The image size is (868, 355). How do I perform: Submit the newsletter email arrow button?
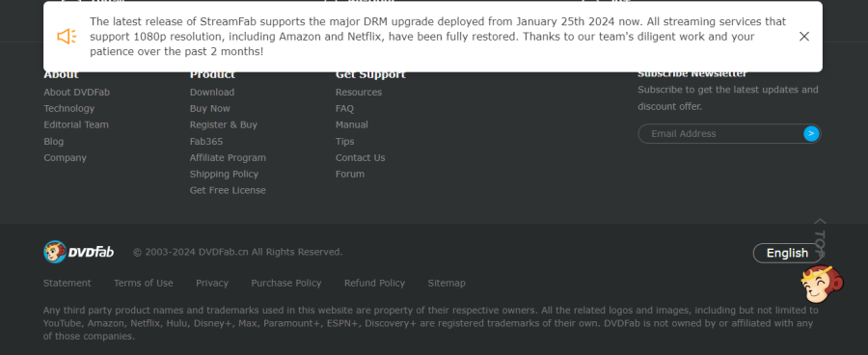(811, 133)
